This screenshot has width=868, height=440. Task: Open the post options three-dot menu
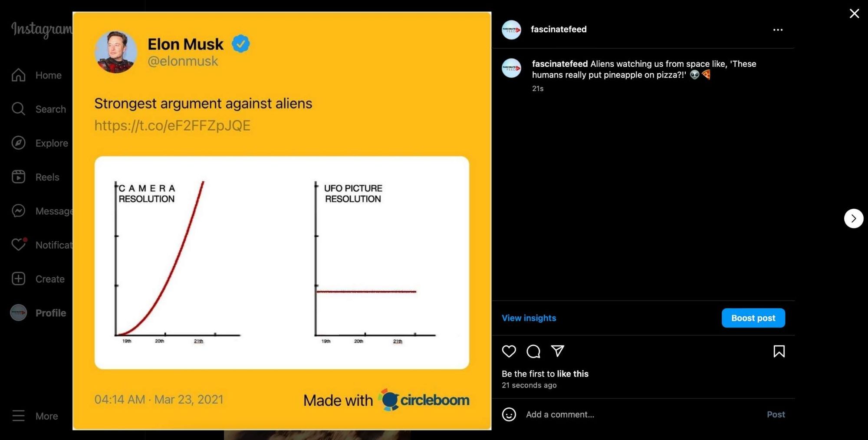point(778,30)
